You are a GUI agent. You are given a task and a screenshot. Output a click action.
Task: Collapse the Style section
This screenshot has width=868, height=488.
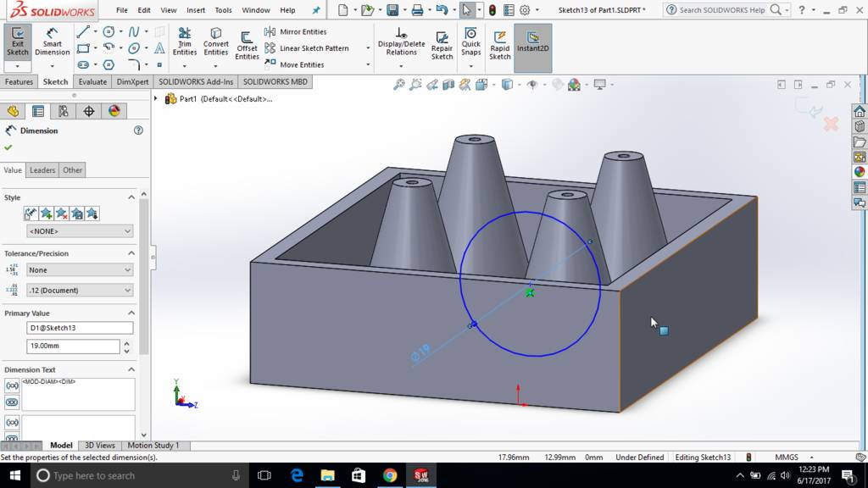coord(131,197)
